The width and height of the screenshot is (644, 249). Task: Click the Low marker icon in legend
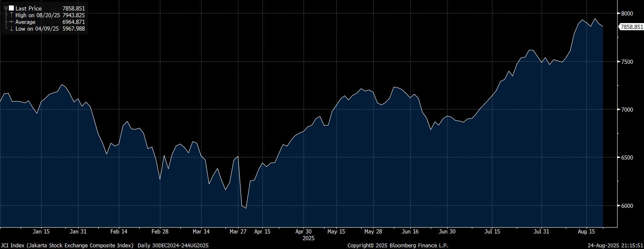(11, 29)
